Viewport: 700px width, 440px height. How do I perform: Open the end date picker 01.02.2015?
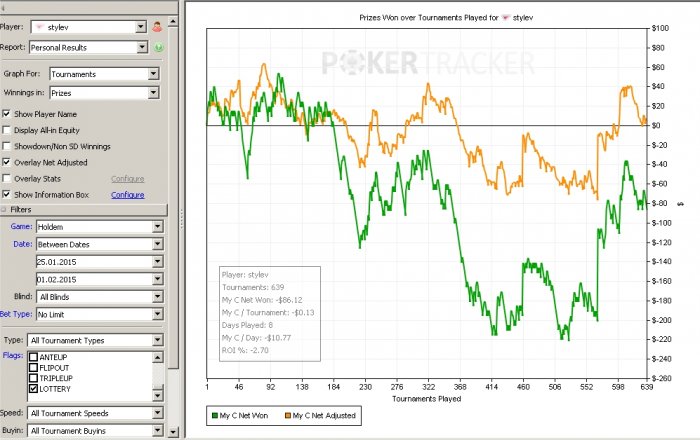tap(100, 279)
